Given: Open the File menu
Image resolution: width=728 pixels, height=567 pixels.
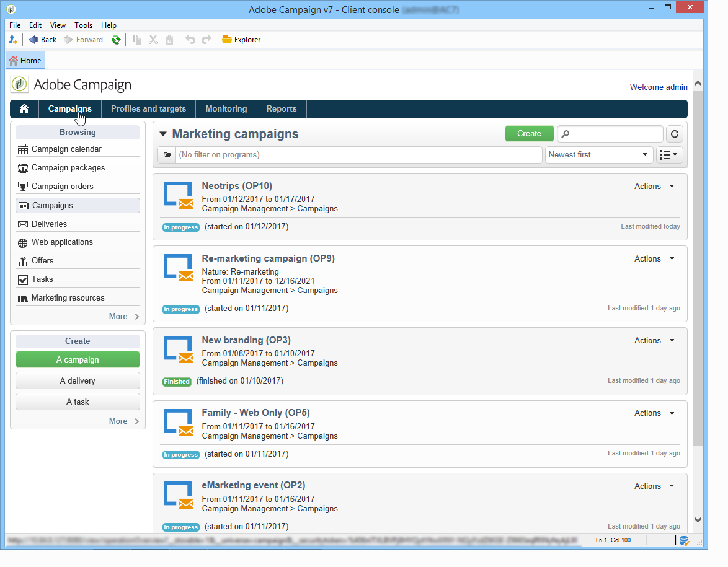Looking at the screenshot, I should [x=15, y=25].
